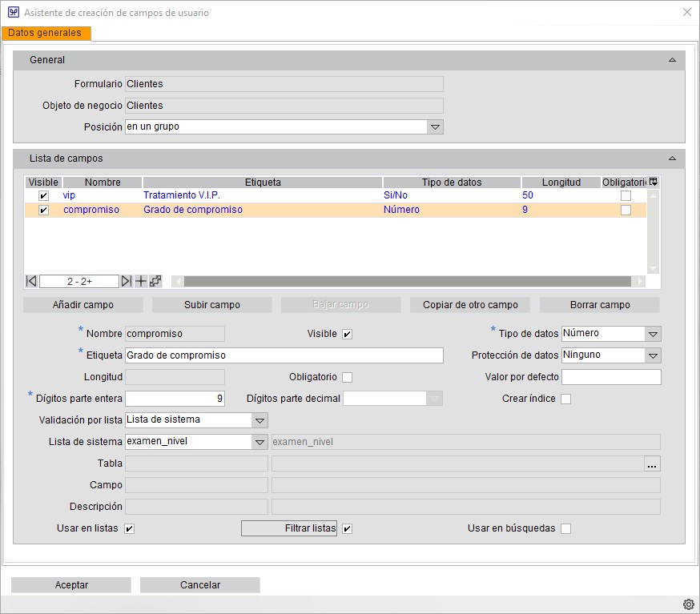Uncheck Visible checkbox for vip row
The height and width of the screenshot is (614, 700).
click(x=43, y=195)
